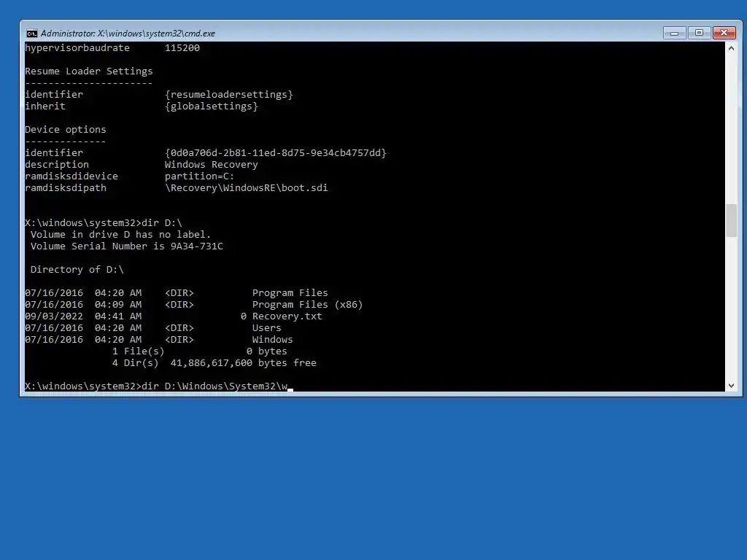This screenshot has height=560, width=747.
Task: Click '41,886,617,600 bytes free' text
Action: tap(244, 363)
